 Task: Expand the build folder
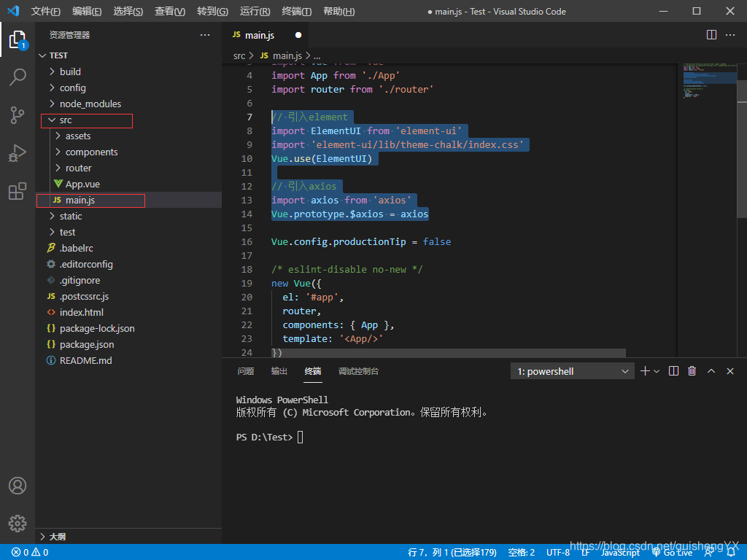[70, 72]
